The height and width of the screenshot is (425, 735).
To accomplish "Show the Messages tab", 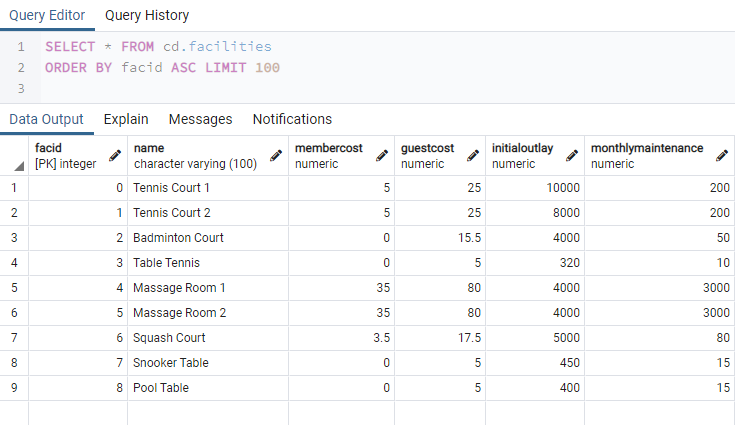I will [x=200, y=119].
